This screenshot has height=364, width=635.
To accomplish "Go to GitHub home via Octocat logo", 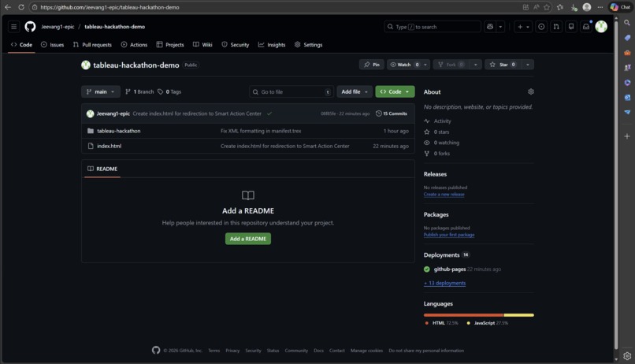I will (30, 27).
